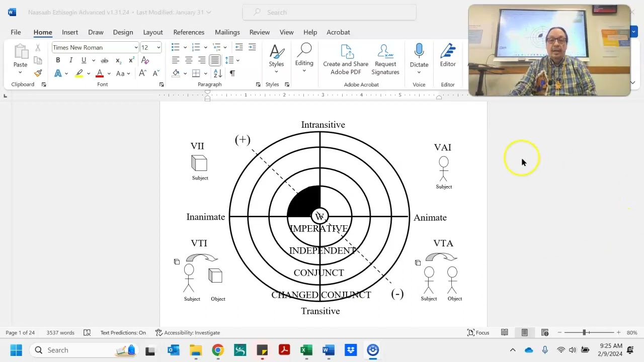Image resolution: width=644 pixels, height=362 pixels.
Task: Switch to the Layout tab
Action: (x=153, y=32)
